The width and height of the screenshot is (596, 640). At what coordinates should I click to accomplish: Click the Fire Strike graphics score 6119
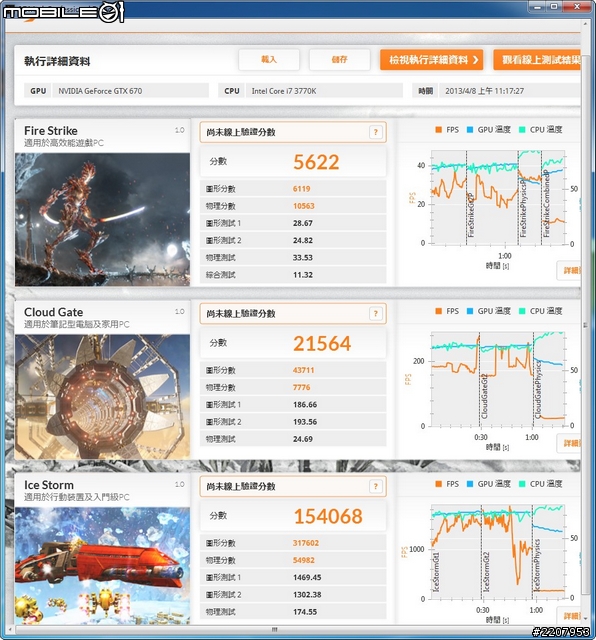click(302, 189)
